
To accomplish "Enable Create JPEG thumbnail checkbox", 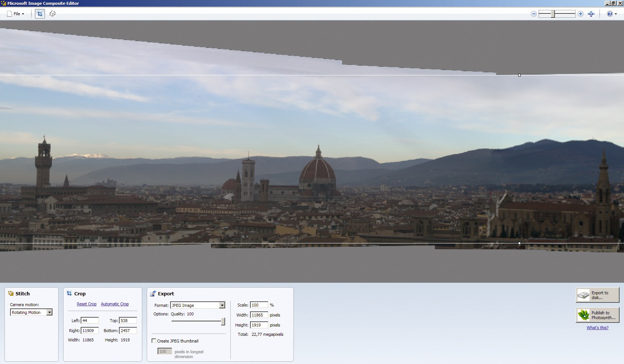I will tap(154, 341).
